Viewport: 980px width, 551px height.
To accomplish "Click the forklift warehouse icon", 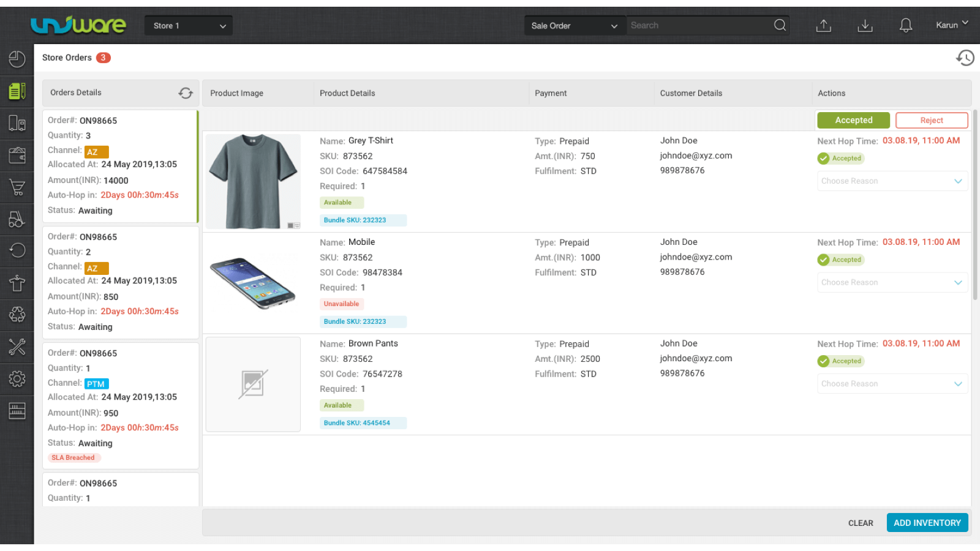I will pyautogui.click(x=17, y=219).
